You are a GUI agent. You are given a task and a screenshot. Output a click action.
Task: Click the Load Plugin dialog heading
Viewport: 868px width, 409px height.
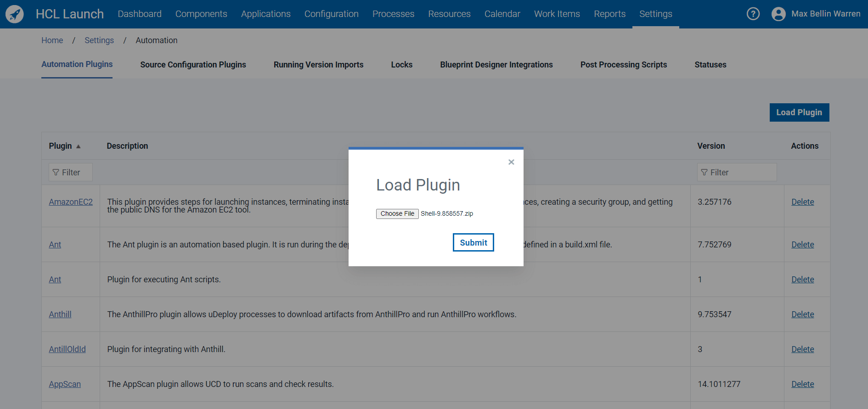pyautogui.click(x=418, y=185)
